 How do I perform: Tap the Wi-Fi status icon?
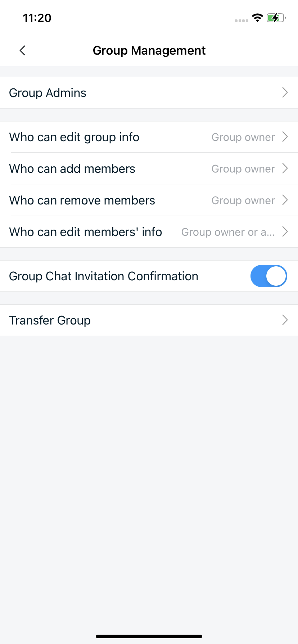257,18
